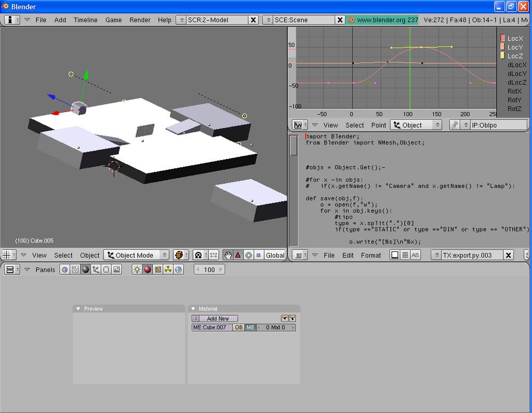
Task: Browse text blocks beside TX:export.py.003
Action: [x=436, y=255]
